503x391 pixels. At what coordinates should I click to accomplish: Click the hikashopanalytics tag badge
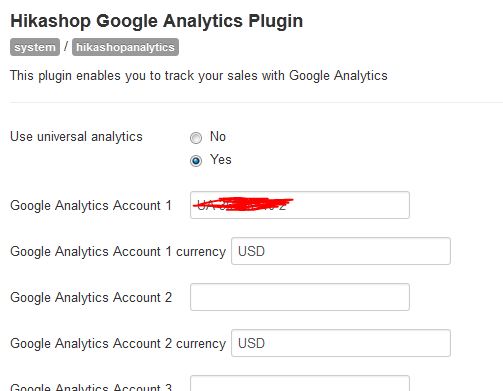click(x=125, y=47)
